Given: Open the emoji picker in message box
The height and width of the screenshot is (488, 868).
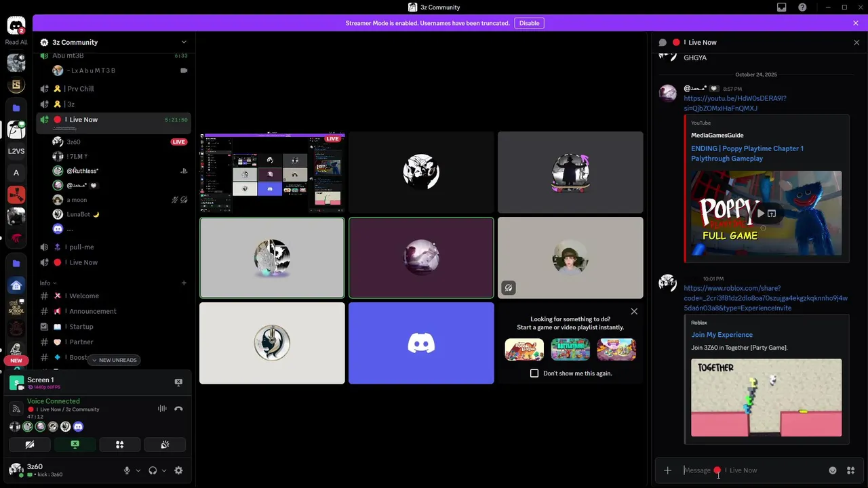Looking at the screenshot, I should [833, 470].
